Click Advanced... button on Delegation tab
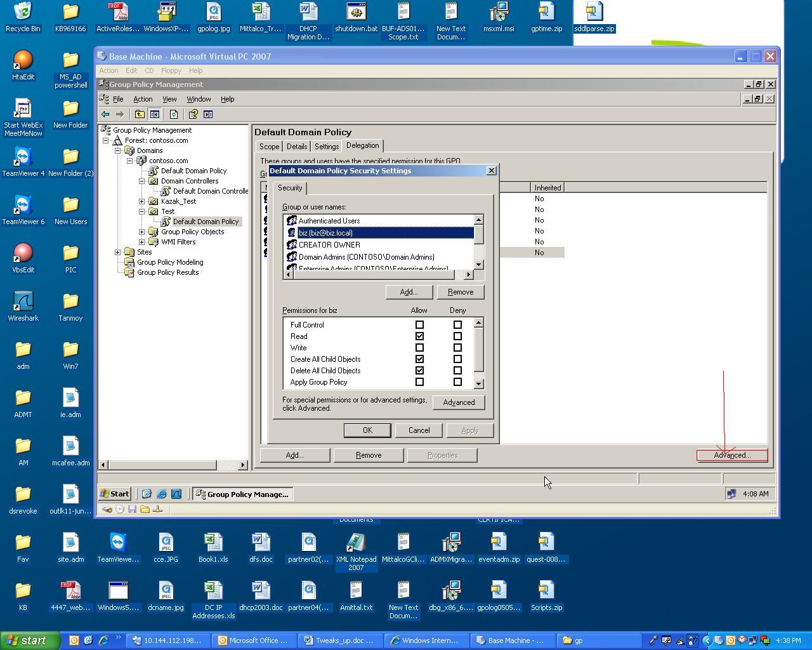The height and width of the screenshot is (650, 812). click(x=732, y=455)
